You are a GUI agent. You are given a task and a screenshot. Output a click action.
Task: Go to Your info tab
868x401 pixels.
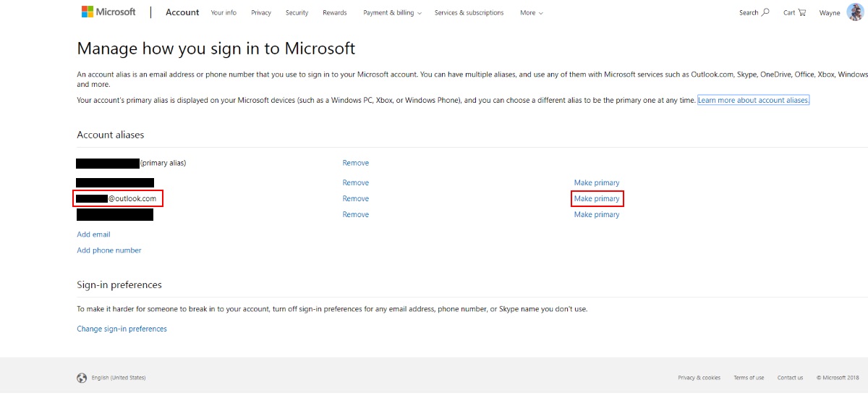point(224,13)
